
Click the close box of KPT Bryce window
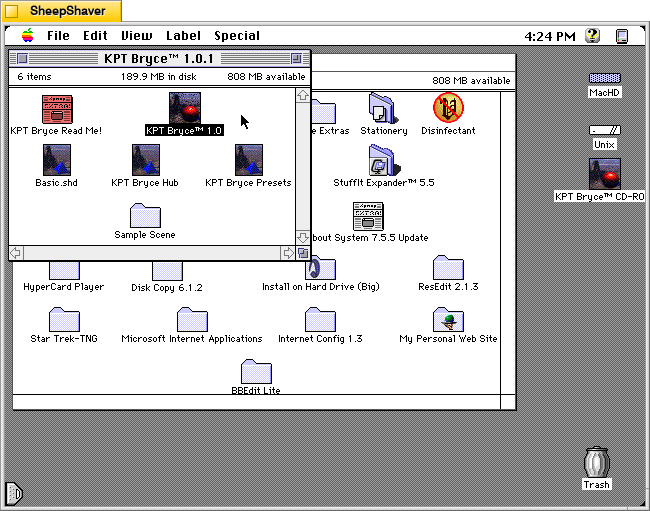(x=22, y=58)
